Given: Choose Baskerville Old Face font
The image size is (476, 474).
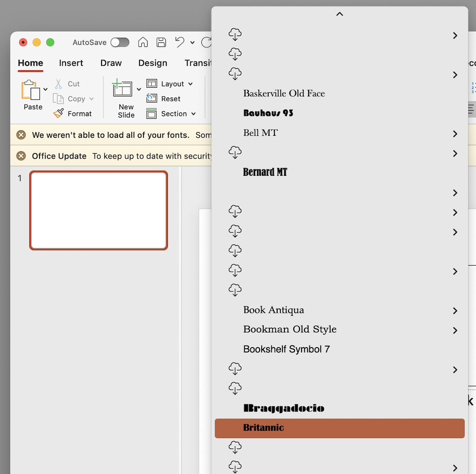Looking at the screenshot, I should (284, 93).
